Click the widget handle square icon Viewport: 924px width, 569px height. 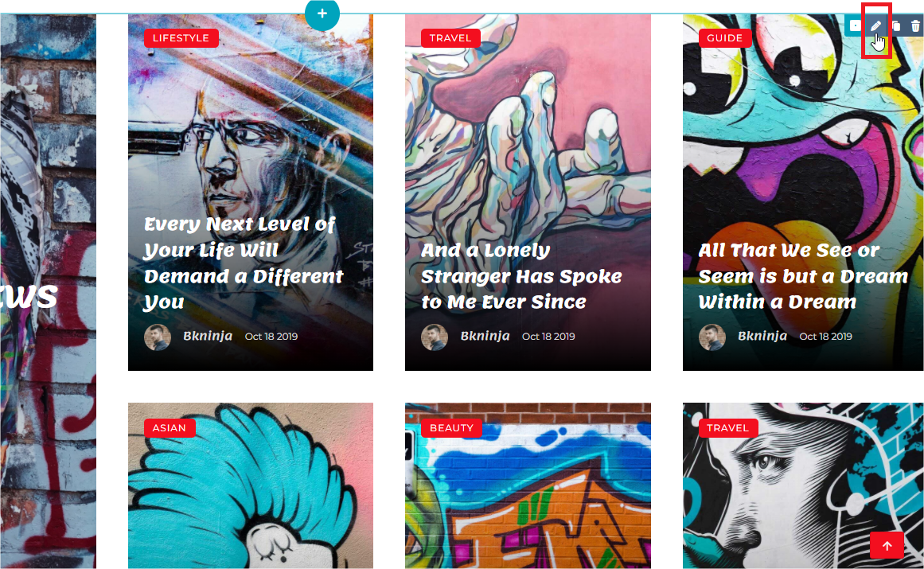(855, 26)
